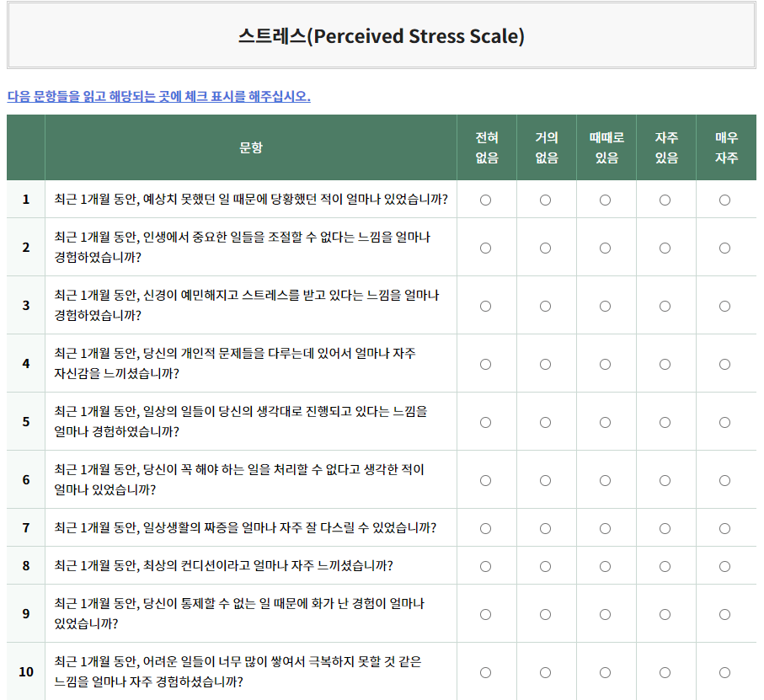Choose '자주 있음' radio in row 7

click(665, 528)
